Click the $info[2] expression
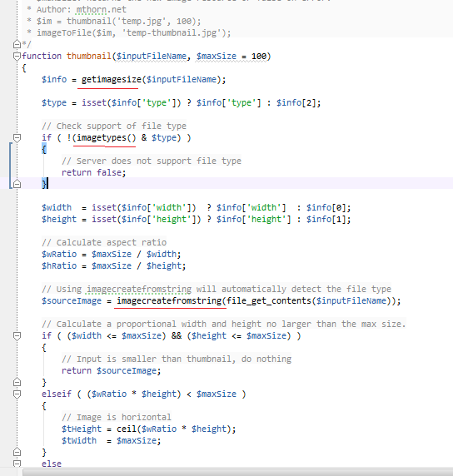The width and height of the screenshot is (453, 476). [296, 102]
